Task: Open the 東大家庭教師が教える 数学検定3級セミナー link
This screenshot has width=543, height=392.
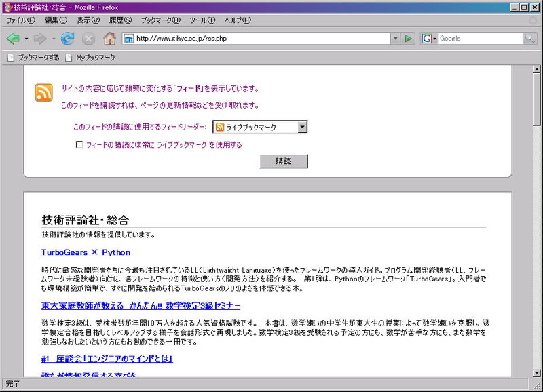Action: click(x=141, y=306)
